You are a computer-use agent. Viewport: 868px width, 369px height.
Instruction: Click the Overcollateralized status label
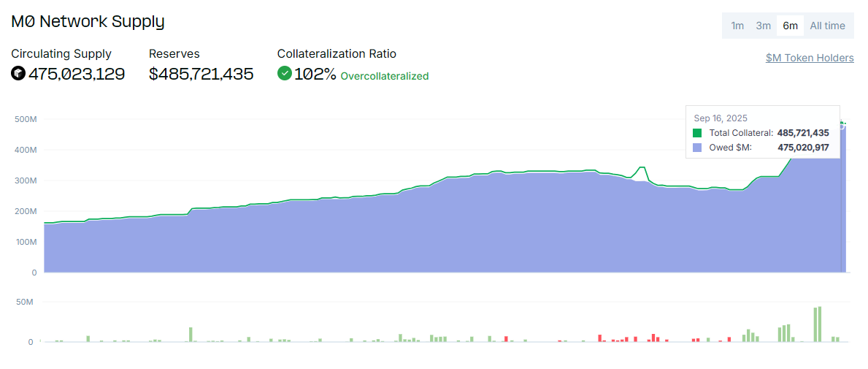(x=385, y=76)
